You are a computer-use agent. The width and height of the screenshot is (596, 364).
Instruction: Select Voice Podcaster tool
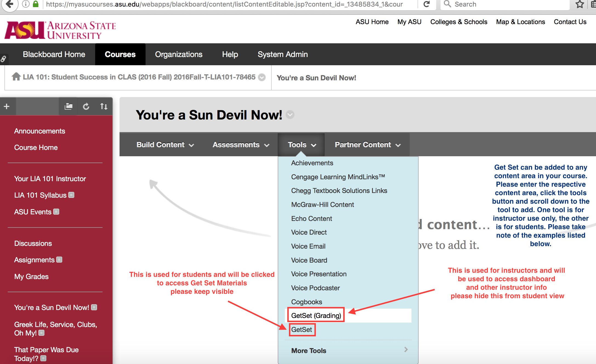tap(315, 288)
